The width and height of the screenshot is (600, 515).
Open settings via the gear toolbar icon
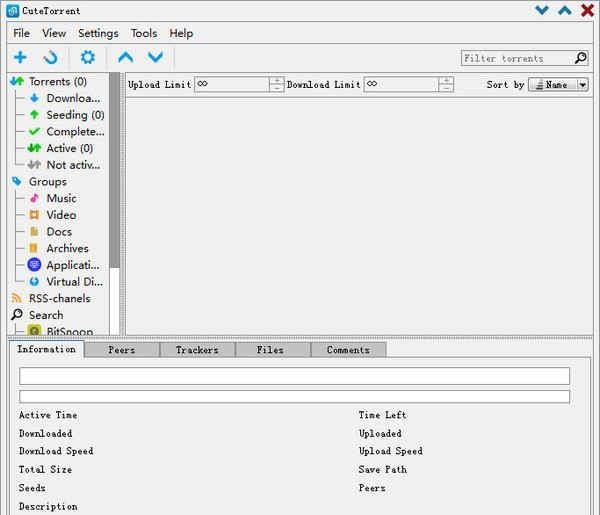point(88,57)
